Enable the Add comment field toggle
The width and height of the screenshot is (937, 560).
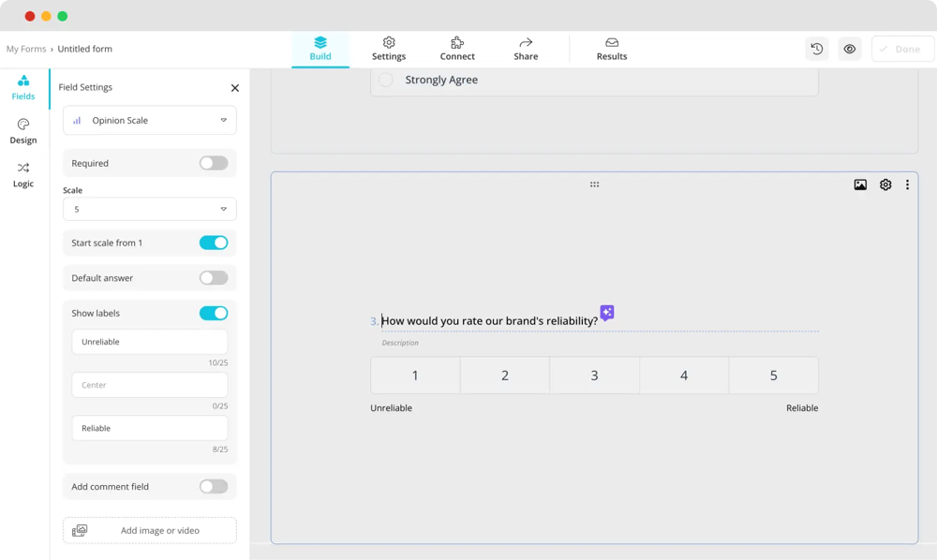214,486
